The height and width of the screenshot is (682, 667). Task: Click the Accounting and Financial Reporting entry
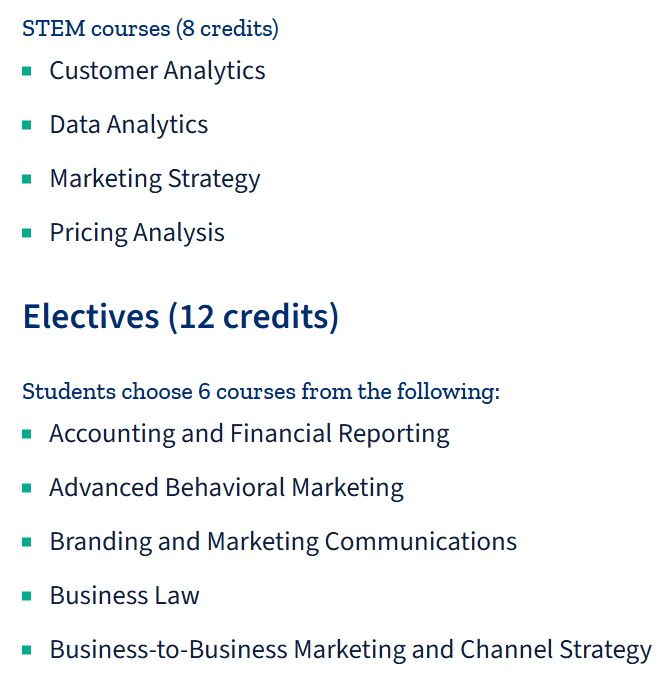[x=249, y=434]
